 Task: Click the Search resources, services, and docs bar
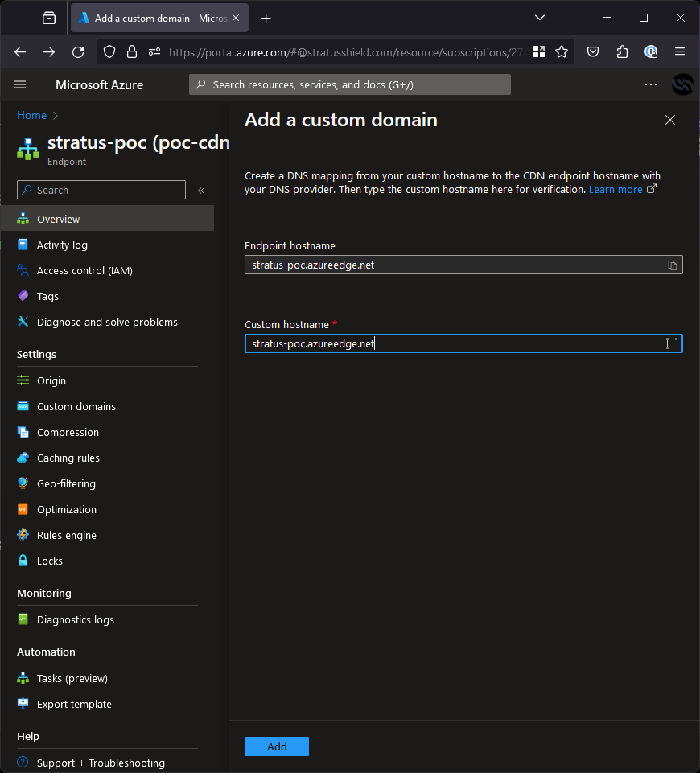(x=349, y=84)
